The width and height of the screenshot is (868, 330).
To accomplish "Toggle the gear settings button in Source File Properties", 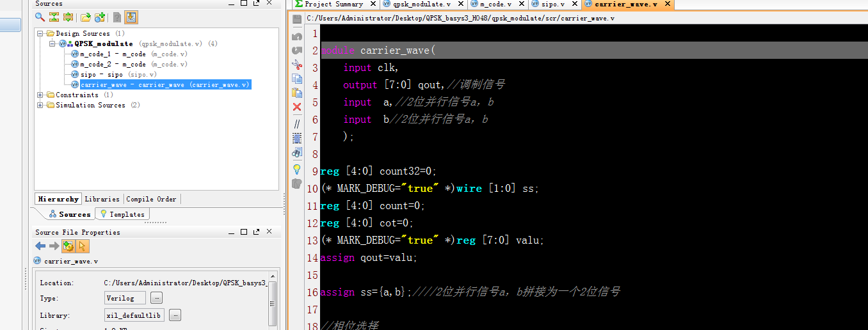I will coord(68,246).
